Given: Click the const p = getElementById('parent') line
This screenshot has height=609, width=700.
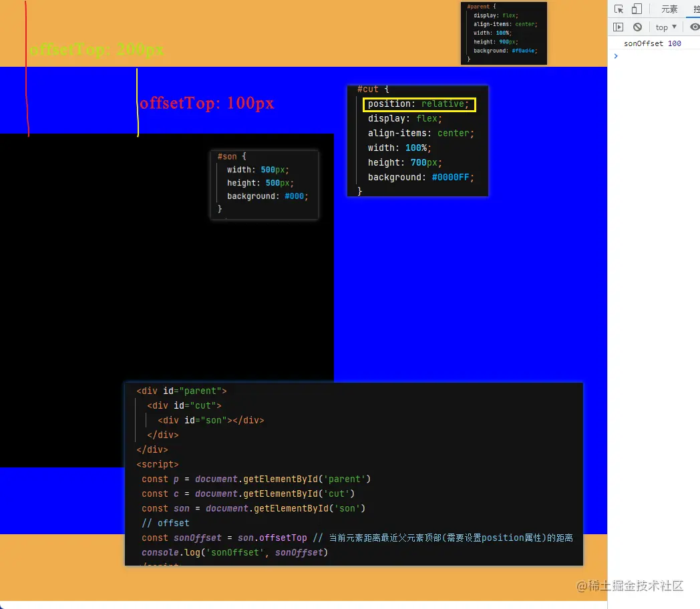Looking at the screenshot, I should [256, 479].
